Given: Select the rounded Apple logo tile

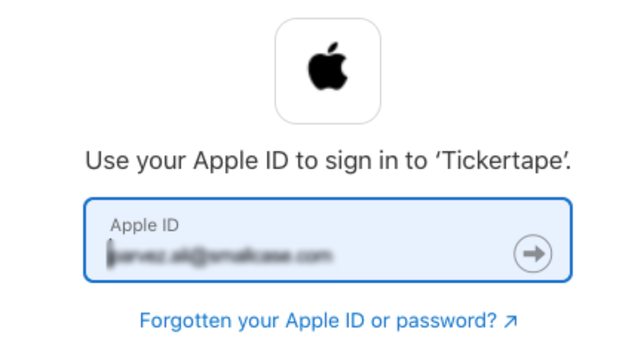Looking at the screenshot, I should [328, 71].
